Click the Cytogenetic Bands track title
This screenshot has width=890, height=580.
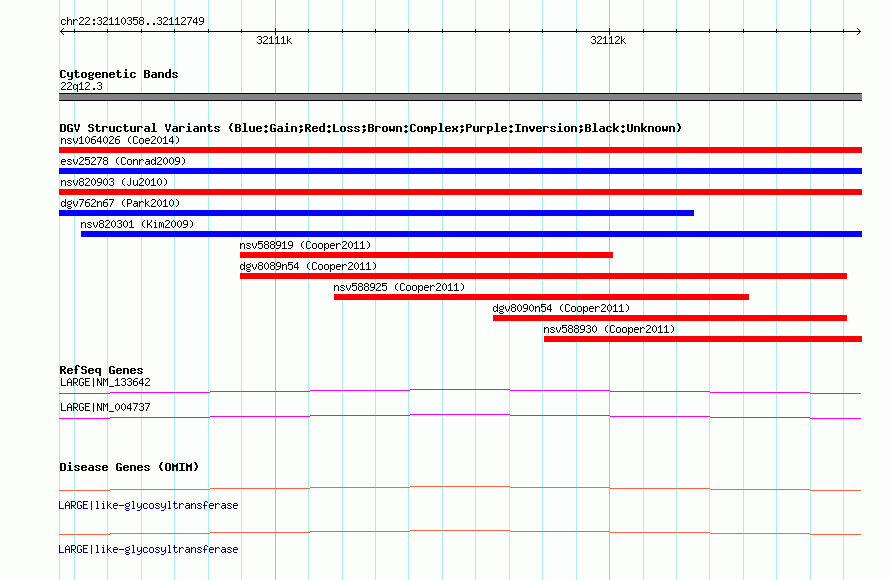(119, 74)
